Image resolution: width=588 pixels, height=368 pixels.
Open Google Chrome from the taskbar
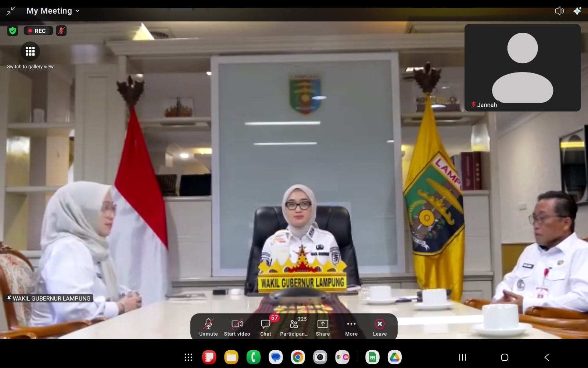tap(298, 357)
